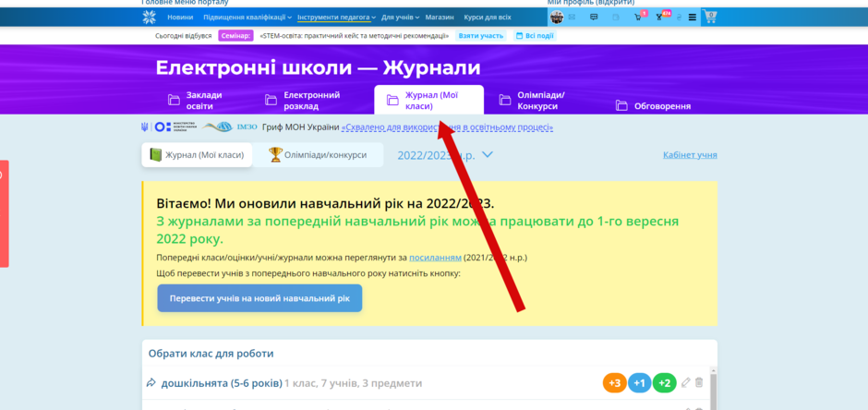
Task: Click Сьогодні відбувся text
Action: pyautogui.click(x=183, y=35)
